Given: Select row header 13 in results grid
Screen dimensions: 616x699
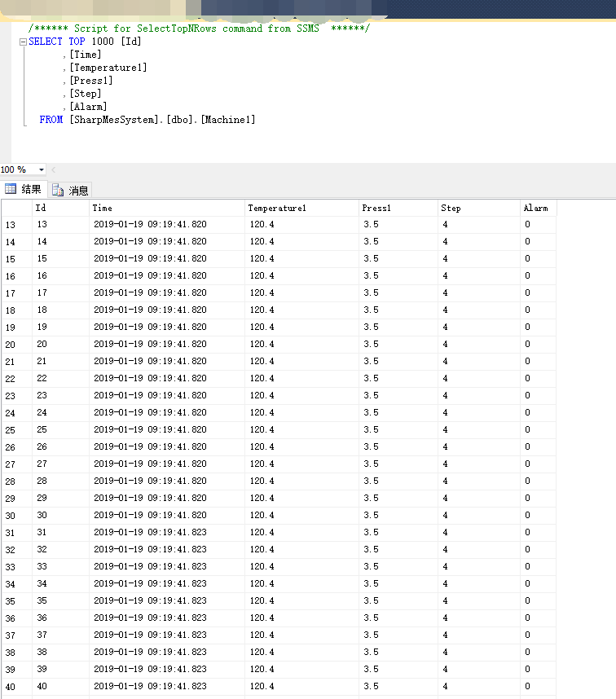Looking at the screenshot, I should click(x=16, y=225).
